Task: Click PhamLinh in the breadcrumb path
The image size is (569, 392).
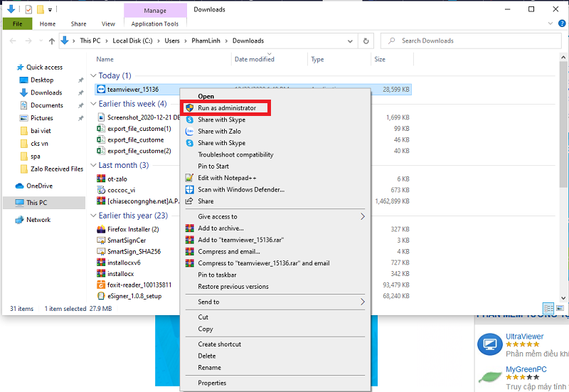Action: click(206, 41)
